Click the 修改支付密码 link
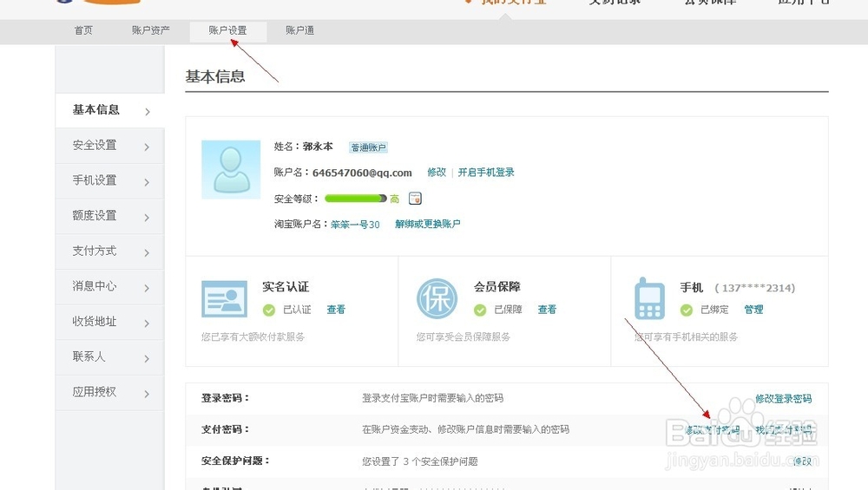Screen dimensions: 868x490 713,429
